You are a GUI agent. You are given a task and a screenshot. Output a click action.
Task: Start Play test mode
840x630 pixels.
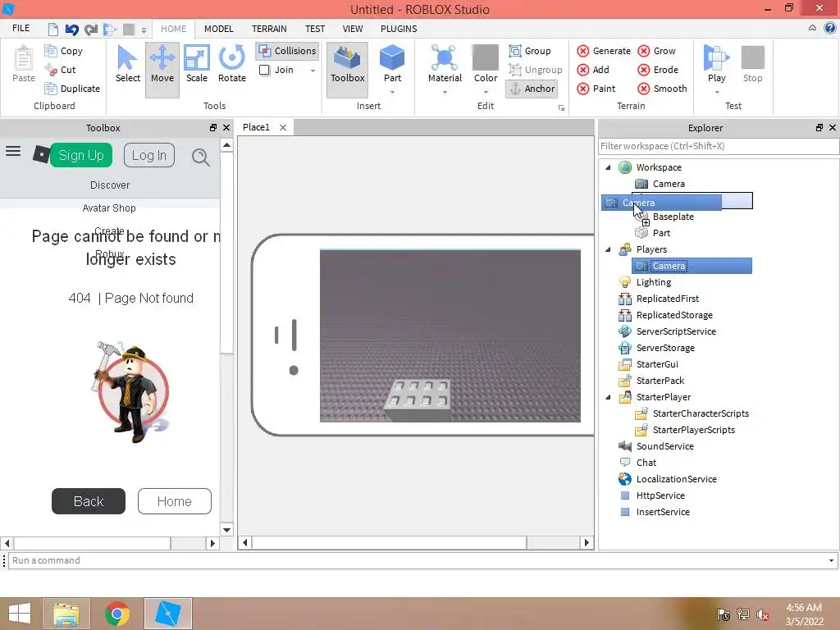pos(716,63)
